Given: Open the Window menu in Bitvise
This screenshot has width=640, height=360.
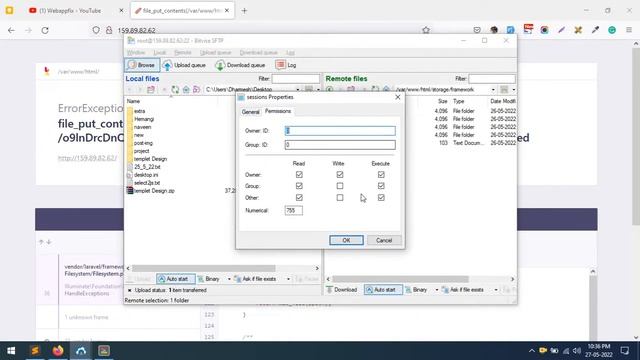Looking at the screenshot, I should click(x=136, y=53).
